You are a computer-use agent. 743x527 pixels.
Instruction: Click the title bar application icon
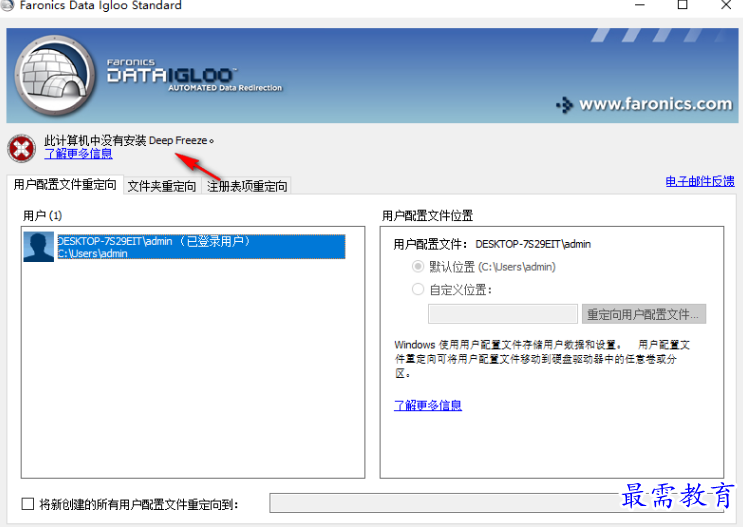(7, 5)
